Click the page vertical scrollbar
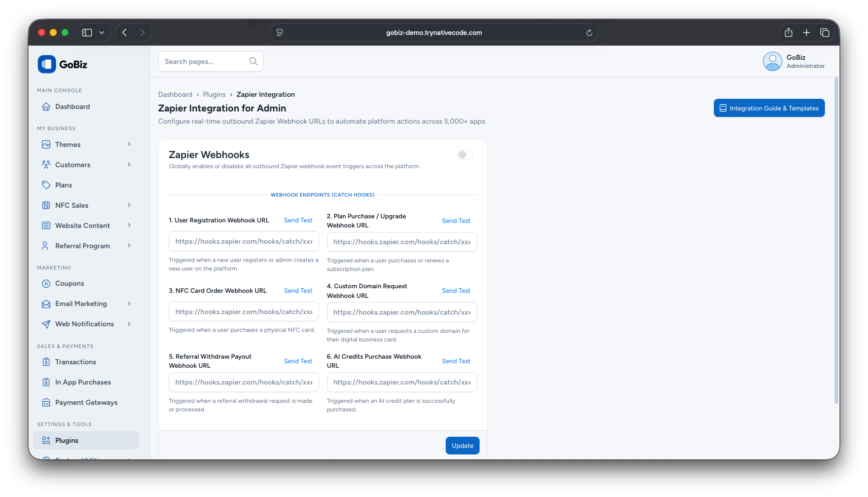This screenshot has height=497, width=868. pos(836,240)
